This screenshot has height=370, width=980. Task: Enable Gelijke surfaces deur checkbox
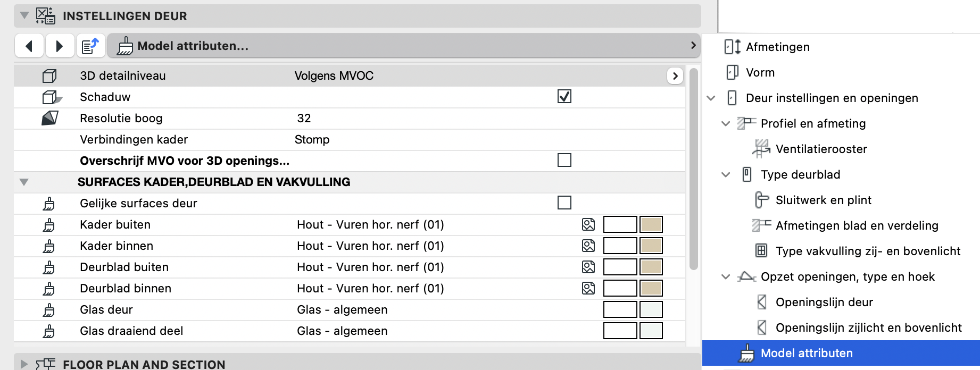point(564,203)
